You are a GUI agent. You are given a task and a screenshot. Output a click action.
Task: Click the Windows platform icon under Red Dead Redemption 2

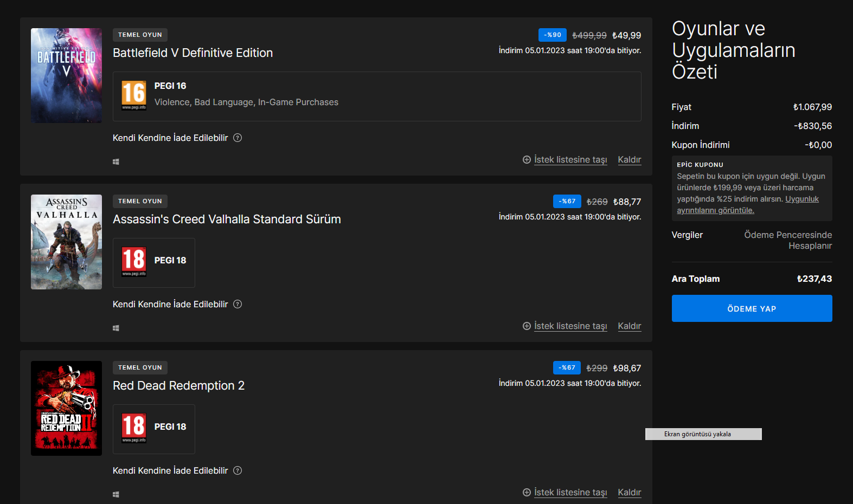116,494
